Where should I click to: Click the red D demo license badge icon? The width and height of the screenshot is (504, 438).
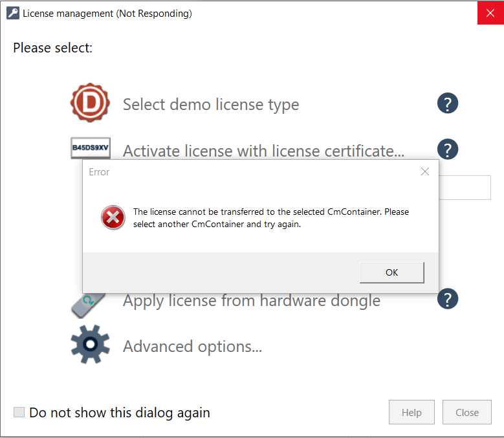click(x=90, y=103)
